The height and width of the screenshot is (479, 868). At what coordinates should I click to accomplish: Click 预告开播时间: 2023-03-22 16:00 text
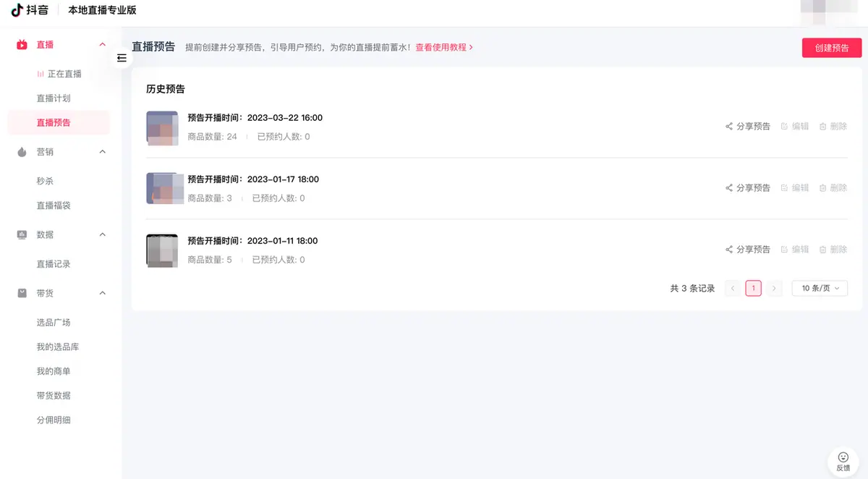(x=255, y=118)
